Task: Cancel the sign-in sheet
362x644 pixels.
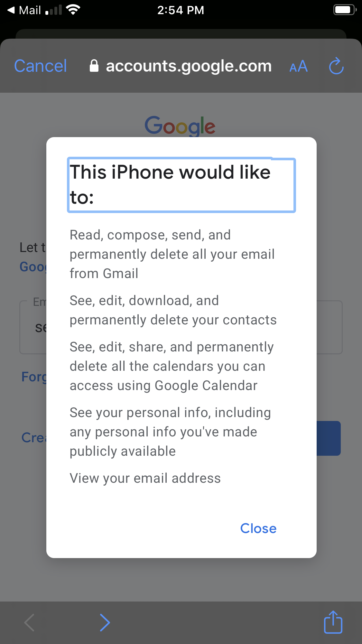Action: pyautogui.click(x=41, y=66)
